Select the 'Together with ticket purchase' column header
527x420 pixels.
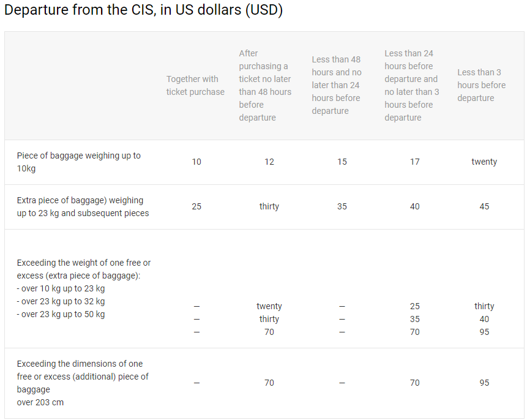[195, 86]
